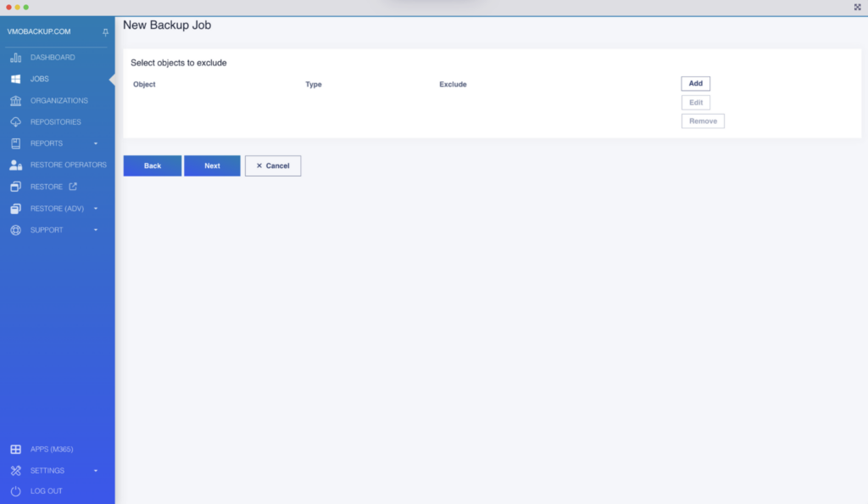The height and width of the screenshot is (504, 868).
Task: Click the New Backup Job heading
Action: [167, 25]
